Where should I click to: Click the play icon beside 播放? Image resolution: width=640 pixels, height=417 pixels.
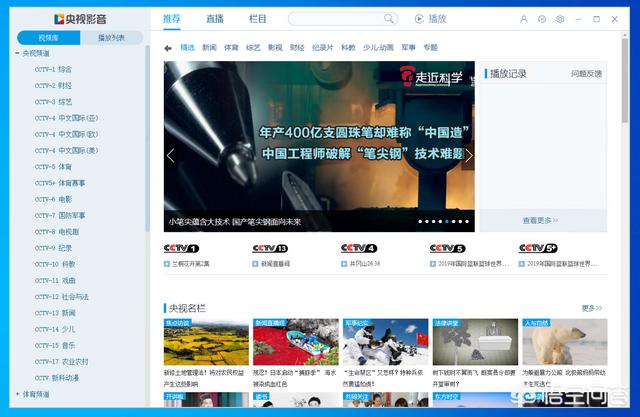pyautogui.click(x=419, y=19)
